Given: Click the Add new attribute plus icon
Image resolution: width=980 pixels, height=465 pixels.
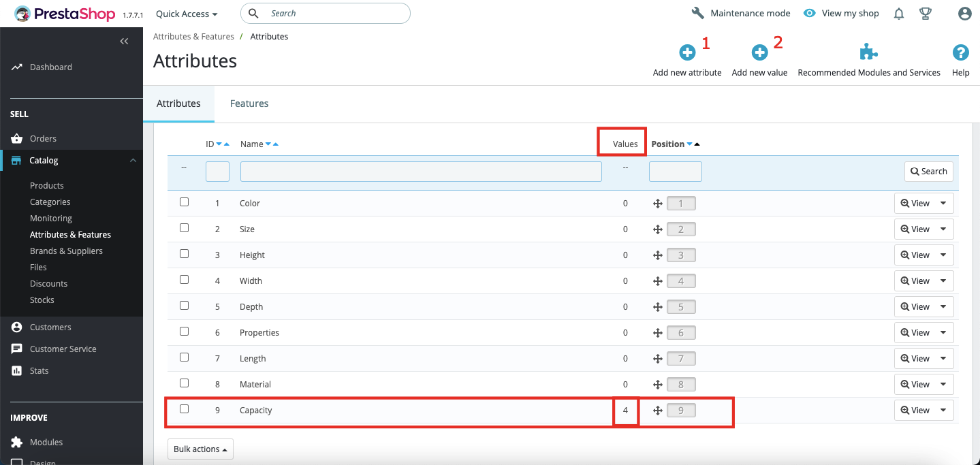Looking at the screenshot, I should pos(687,52).
